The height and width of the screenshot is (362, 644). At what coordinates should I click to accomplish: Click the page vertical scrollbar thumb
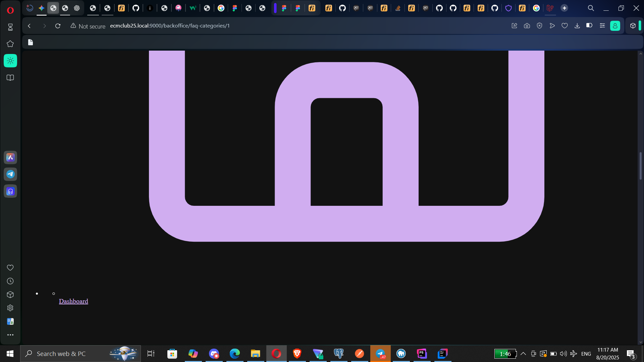[x=641, y=166]
